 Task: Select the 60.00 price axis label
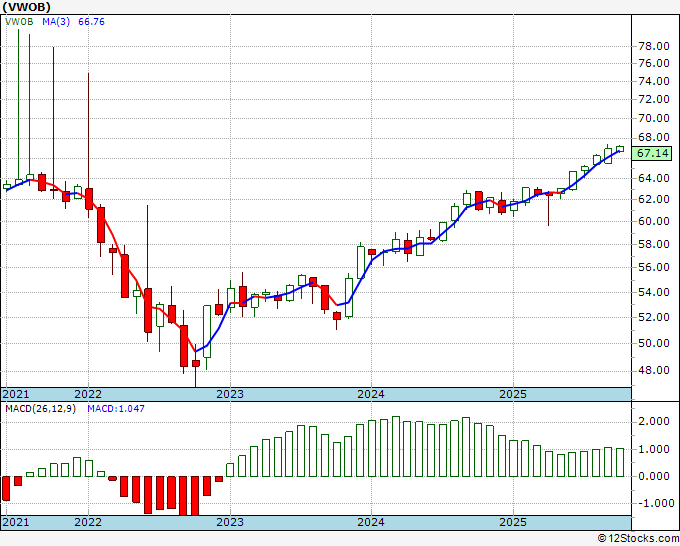coord(654,221)
